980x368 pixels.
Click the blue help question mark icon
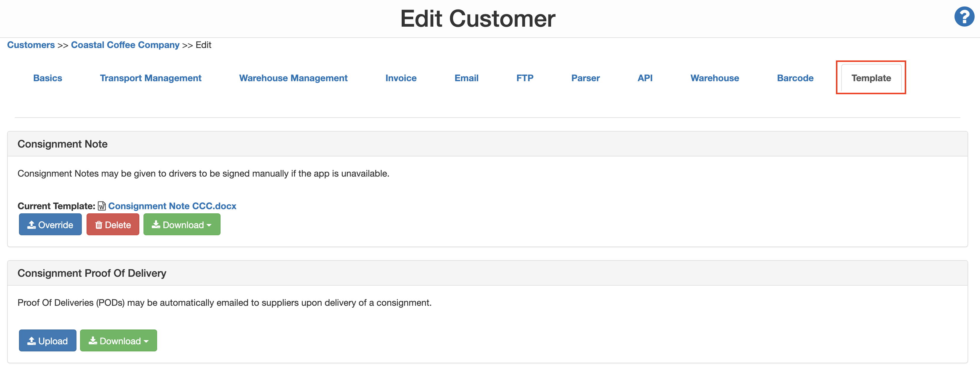[964, 17]
